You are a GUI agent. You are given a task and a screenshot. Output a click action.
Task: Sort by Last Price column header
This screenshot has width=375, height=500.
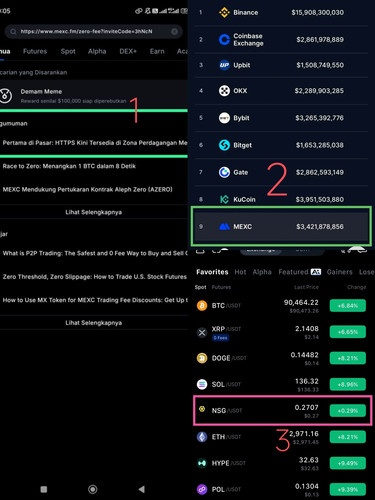306,287
